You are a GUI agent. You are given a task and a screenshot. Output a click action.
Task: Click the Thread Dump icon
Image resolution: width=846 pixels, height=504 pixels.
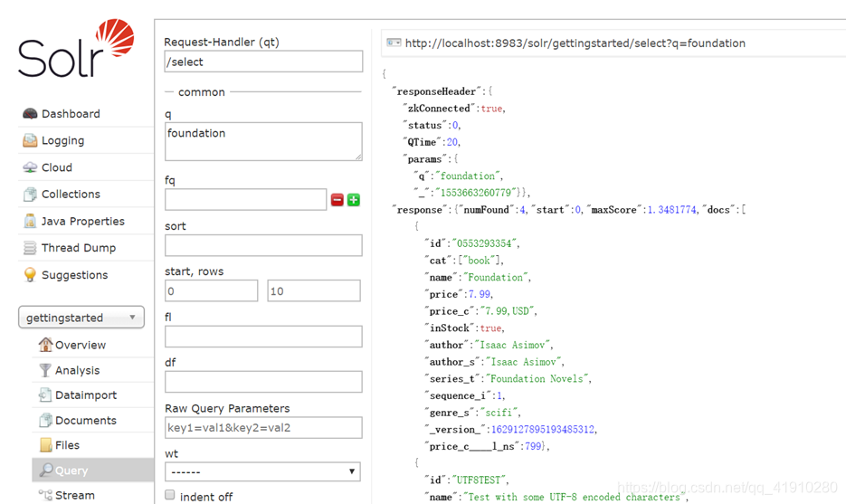(30, 248)
